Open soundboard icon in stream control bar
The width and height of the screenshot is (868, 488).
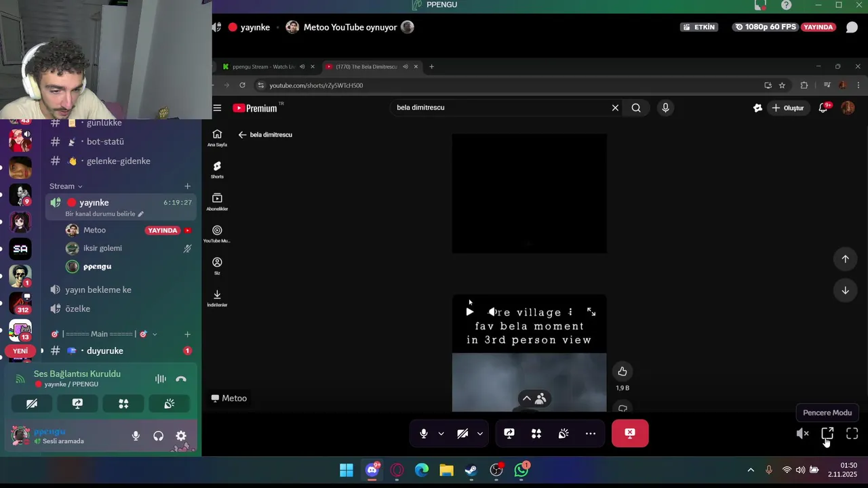(x=564, y=434)
